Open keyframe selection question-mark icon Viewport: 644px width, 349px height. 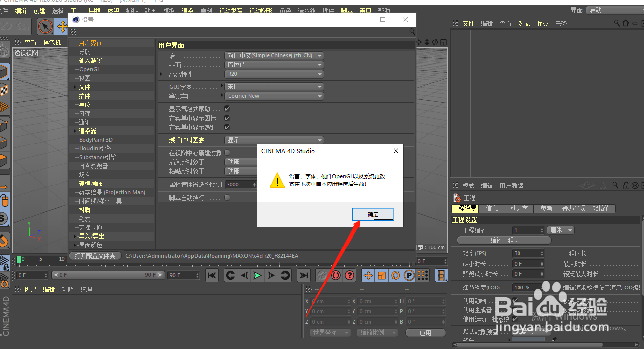click(x=349, y=275)
